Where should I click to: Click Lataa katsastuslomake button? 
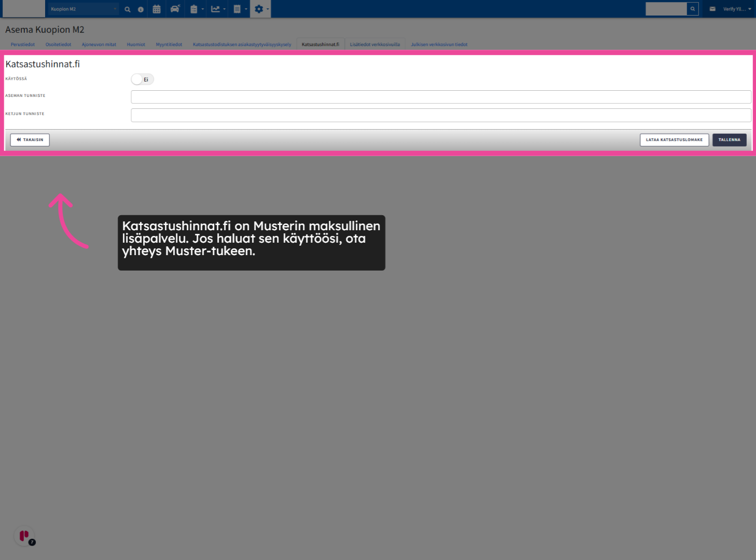tap(674, 140)
